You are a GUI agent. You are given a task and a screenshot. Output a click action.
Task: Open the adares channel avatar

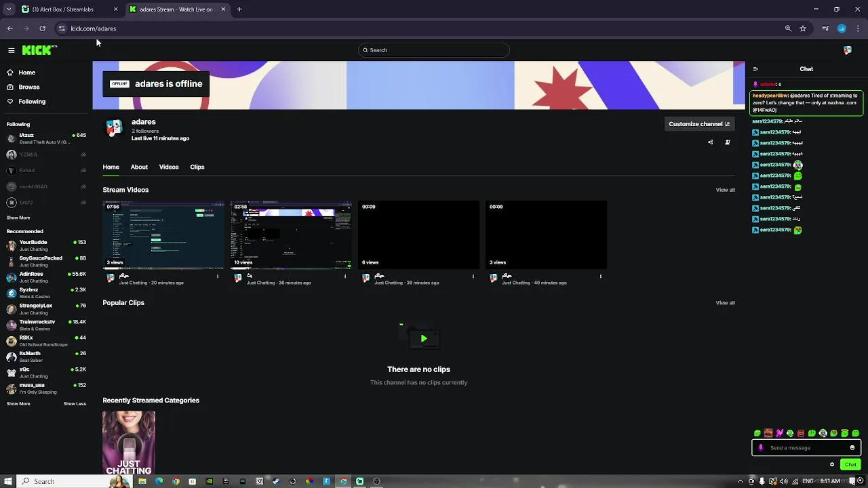pos(114,129)
